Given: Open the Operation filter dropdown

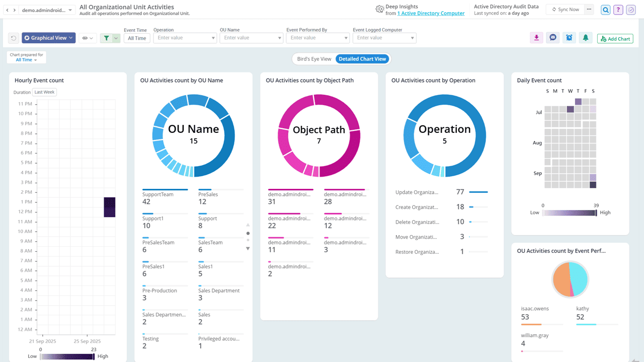Looking at the screenshot, I should pyautogui.click(x=185, y=38).
